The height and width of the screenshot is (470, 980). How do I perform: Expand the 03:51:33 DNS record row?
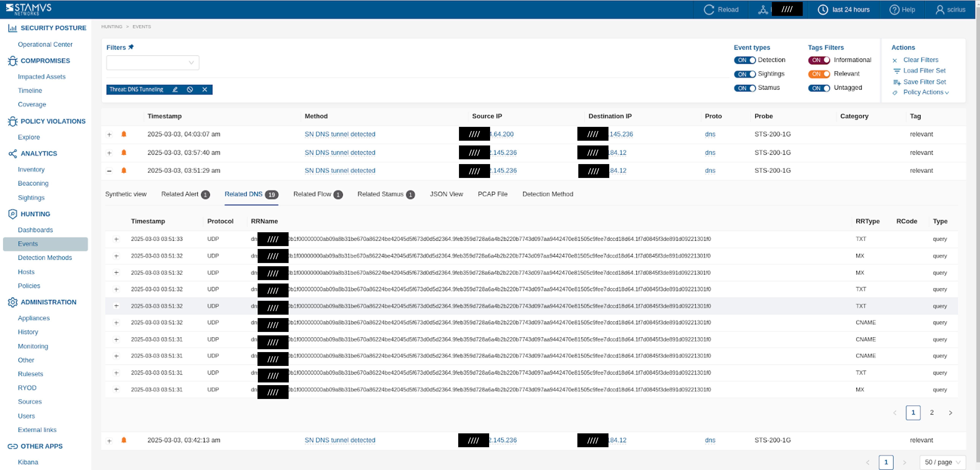click(x=116, y=239)
